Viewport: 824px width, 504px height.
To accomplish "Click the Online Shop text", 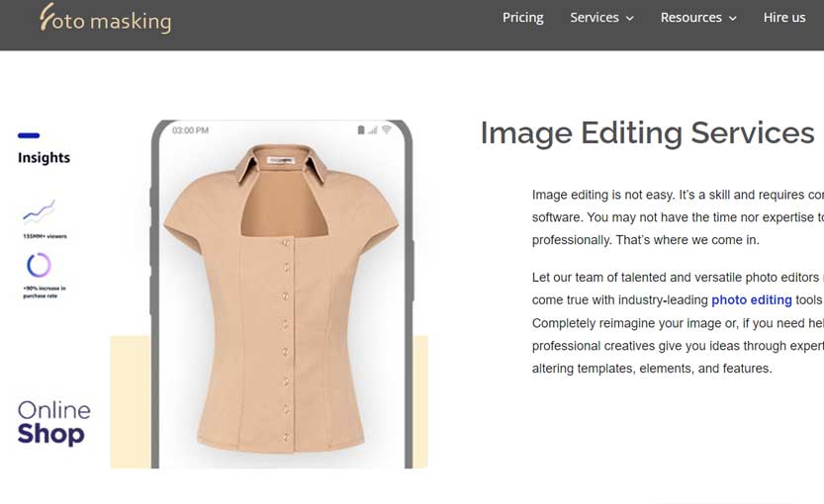I will click(x=53, y=423).
